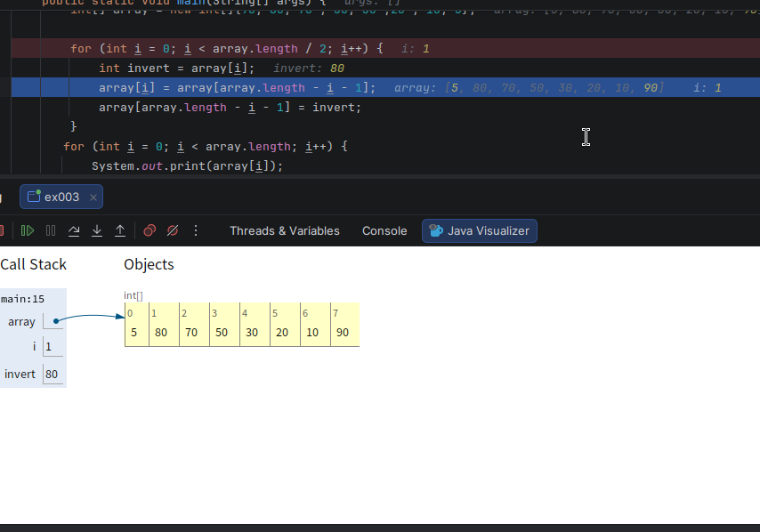Resume program execution
Screen dimensions: 760x532
tap(27, 230)
